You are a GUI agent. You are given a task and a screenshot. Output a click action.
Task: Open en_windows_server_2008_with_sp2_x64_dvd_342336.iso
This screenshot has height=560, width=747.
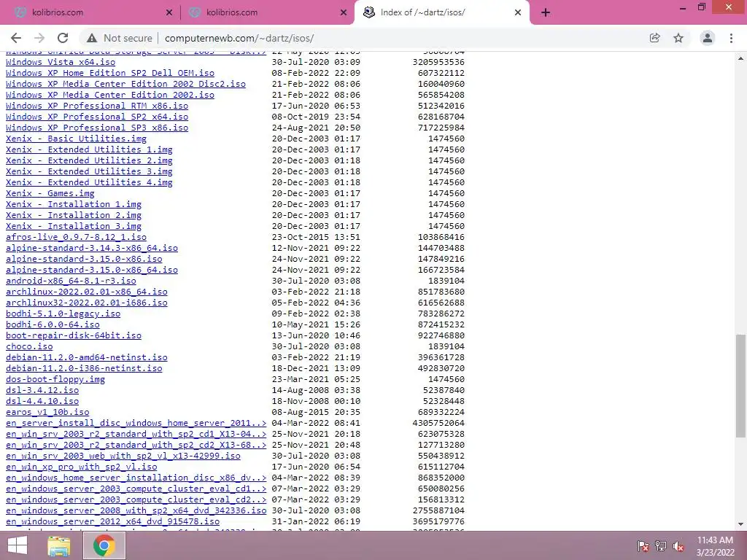136,511
